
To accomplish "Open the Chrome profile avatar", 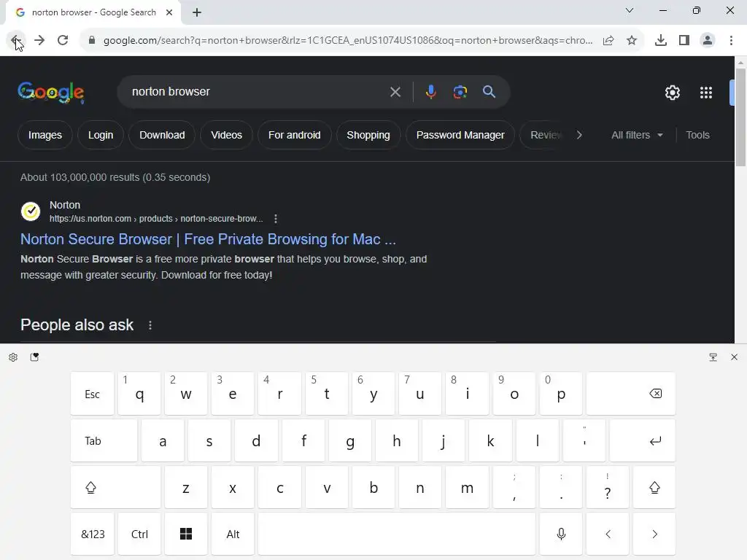I will [x=708, y=41].
